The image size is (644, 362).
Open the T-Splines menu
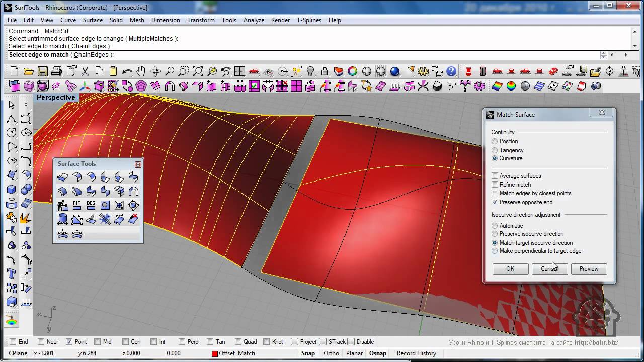309,20
